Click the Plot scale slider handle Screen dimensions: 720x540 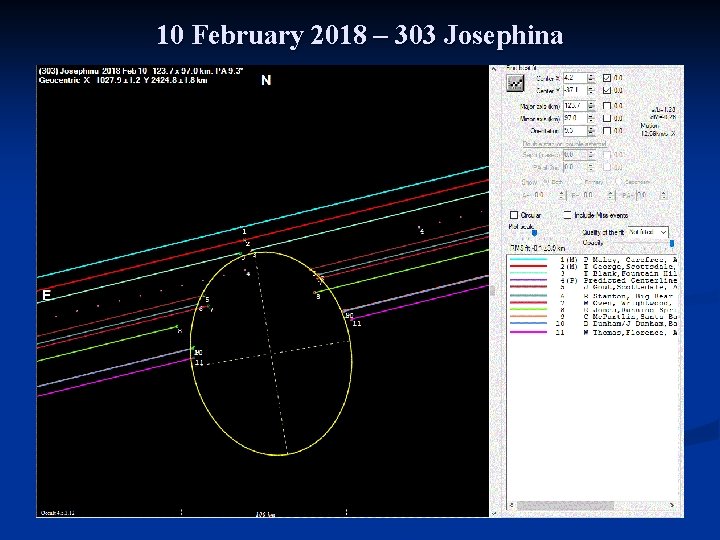coord(534,235)
